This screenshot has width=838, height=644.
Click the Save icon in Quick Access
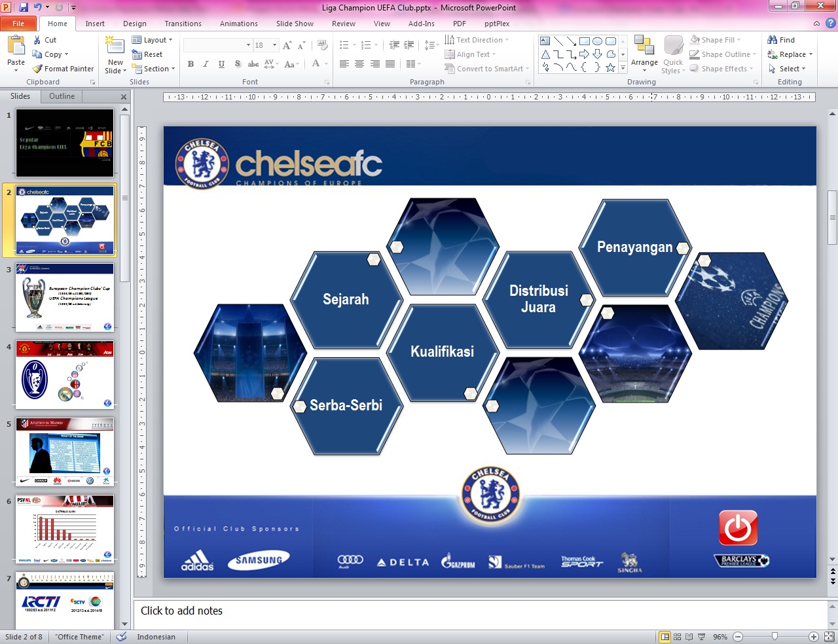tap(24, 7)
